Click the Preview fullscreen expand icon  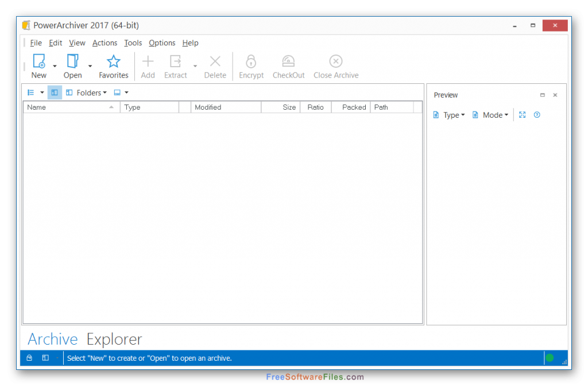click(x=522, y=115)
